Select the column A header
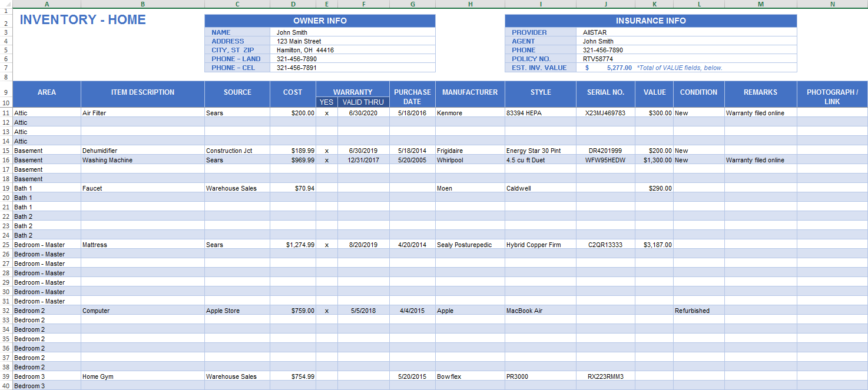 (x=47, y=5)
